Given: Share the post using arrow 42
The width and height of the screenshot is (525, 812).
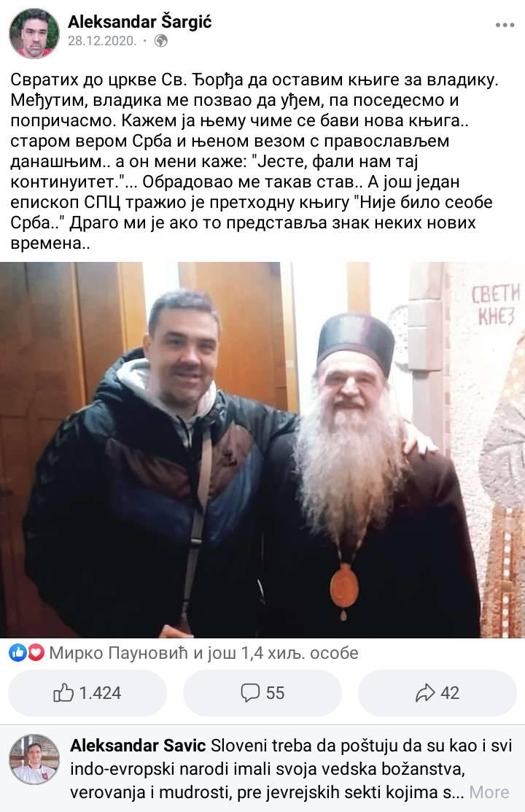Looking at the screenshot, I should (437, 693).
